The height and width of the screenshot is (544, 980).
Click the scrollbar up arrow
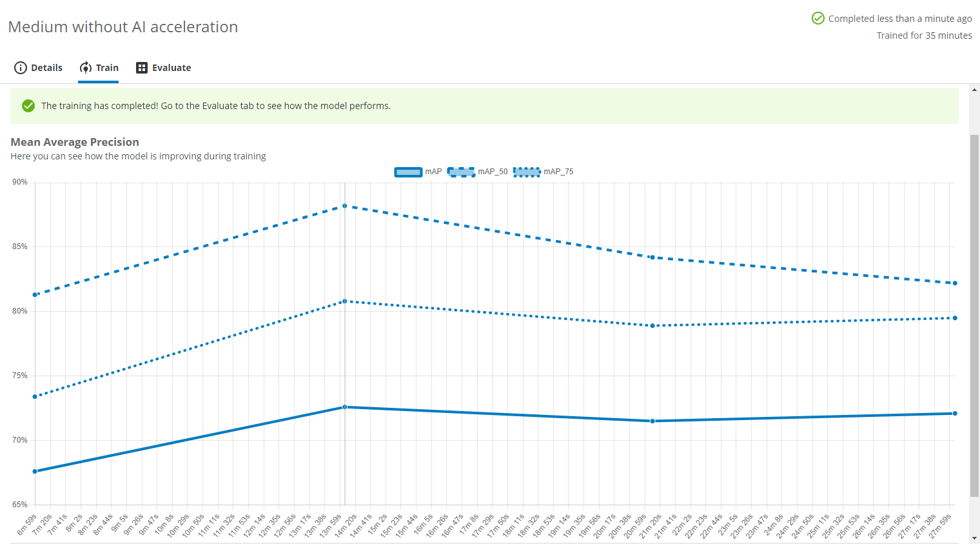click(x=974, y=90)
